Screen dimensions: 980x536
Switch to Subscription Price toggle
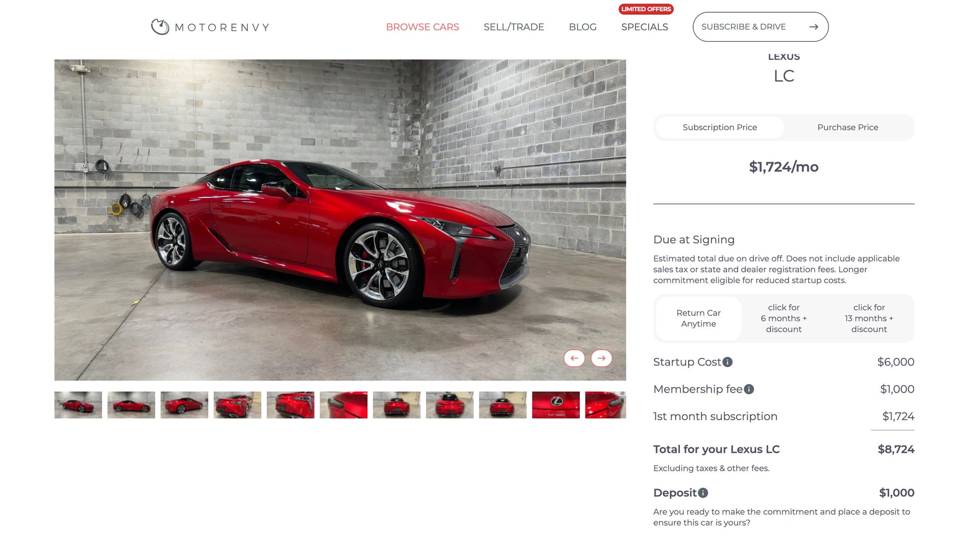coord(720,127)
